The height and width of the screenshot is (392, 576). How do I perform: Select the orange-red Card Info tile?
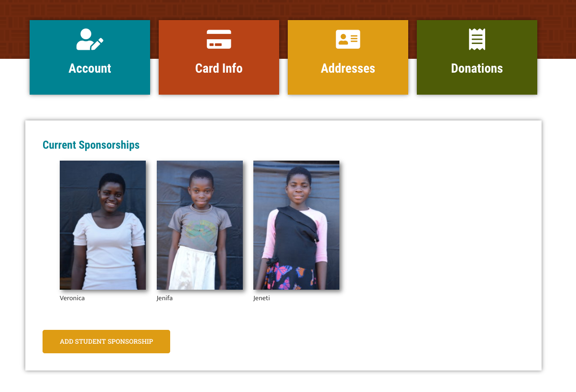pyautogui.click(x=219, y=57)
